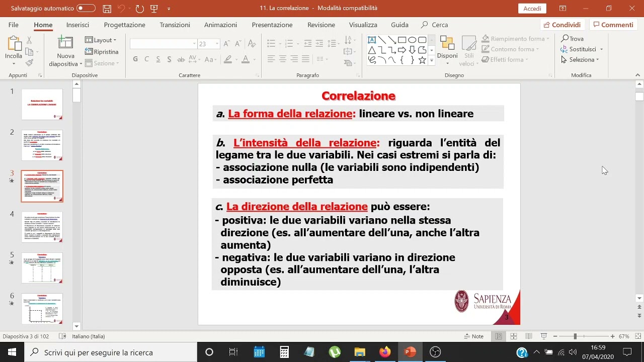Click the zoom in plus button
Viewport: 644px width, 362px height.
[612, 336]
